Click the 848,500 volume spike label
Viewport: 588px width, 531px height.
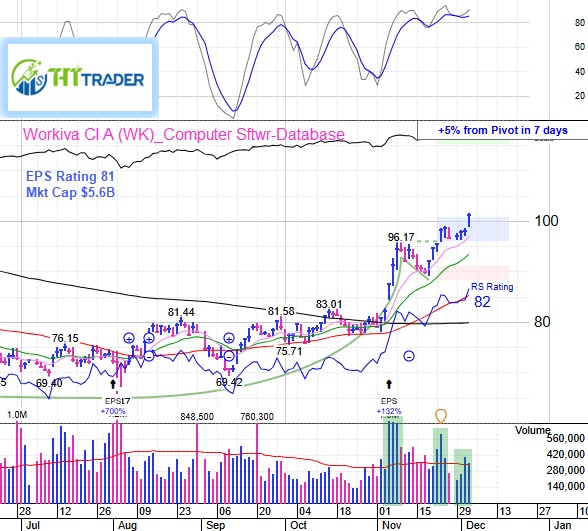(x=197, y=417)
